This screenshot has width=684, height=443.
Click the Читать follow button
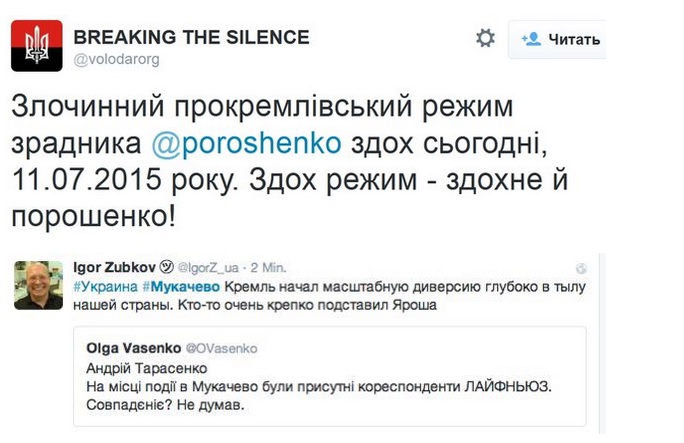pos(561,40)
